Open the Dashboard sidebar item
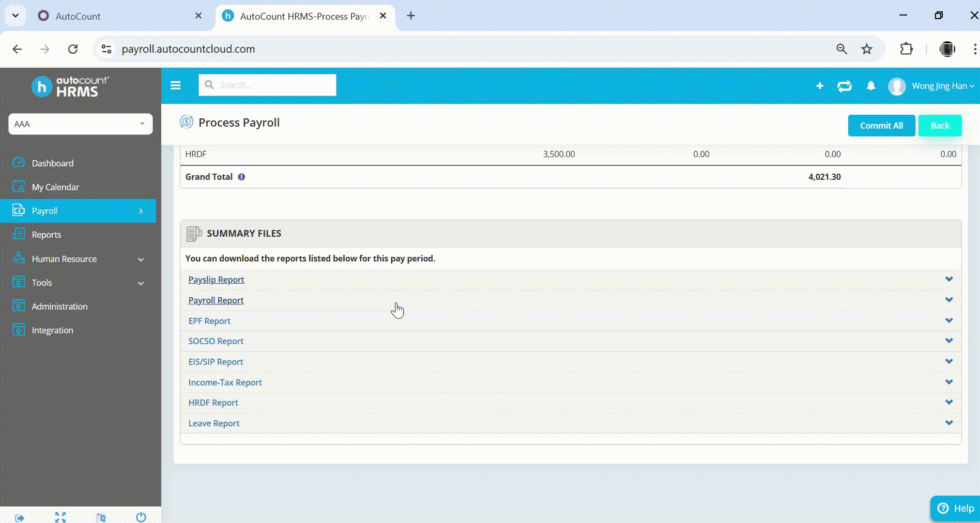 (53, 163)
